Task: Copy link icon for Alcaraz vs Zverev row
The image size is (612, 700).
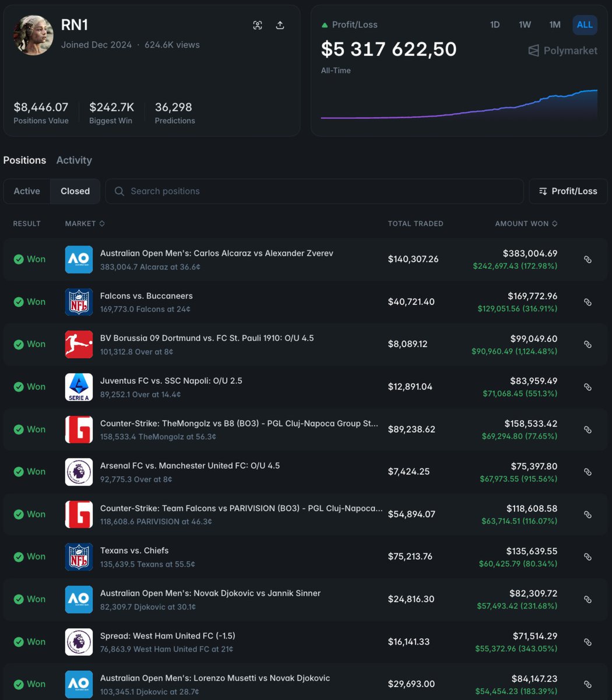Action: coord(588,260)
